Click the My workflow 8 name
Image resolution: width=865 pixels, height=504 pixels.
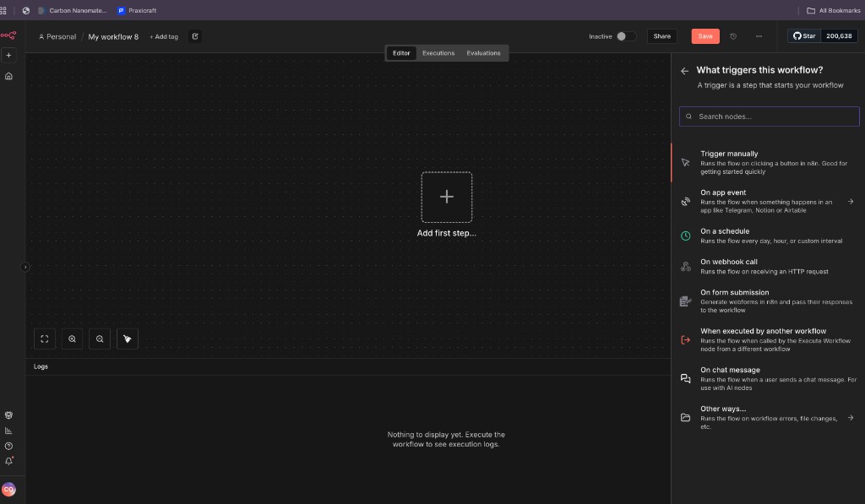tap(113, 37)
